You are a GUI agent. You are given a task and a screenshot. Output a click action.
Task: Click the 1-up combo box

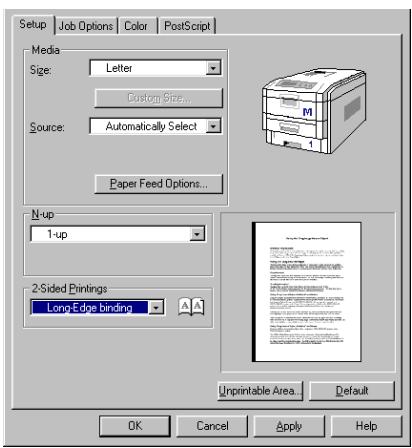click(118, 234)
